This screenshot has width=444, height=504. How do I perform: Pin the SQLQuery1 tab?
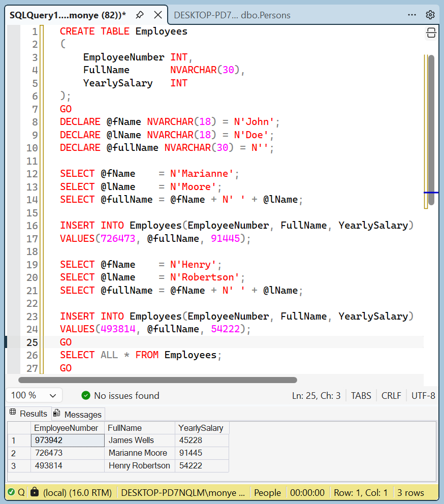[140, 15]
